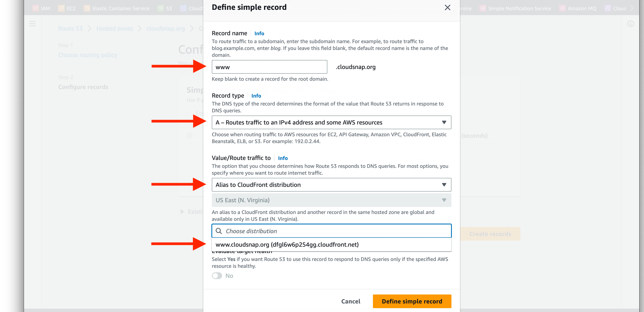Screen dimensions: 644x312
Task: Close the Define simple record dialog
Action: pyautogui.click(x=447, y=7)
